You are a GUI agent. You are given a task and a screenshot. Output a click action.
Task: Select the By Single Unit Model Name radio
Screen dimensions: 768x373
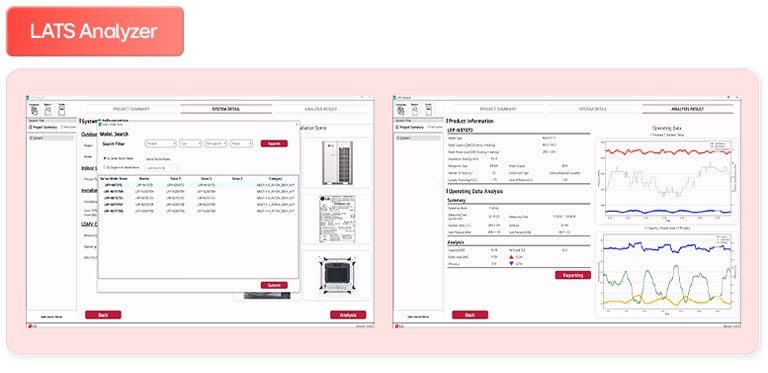[104, 167]
